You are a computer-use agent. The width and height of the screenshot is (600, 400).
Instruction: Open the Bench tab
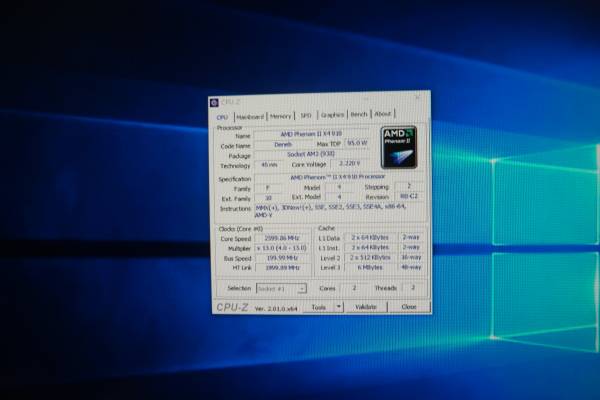(x=359, y=115)
